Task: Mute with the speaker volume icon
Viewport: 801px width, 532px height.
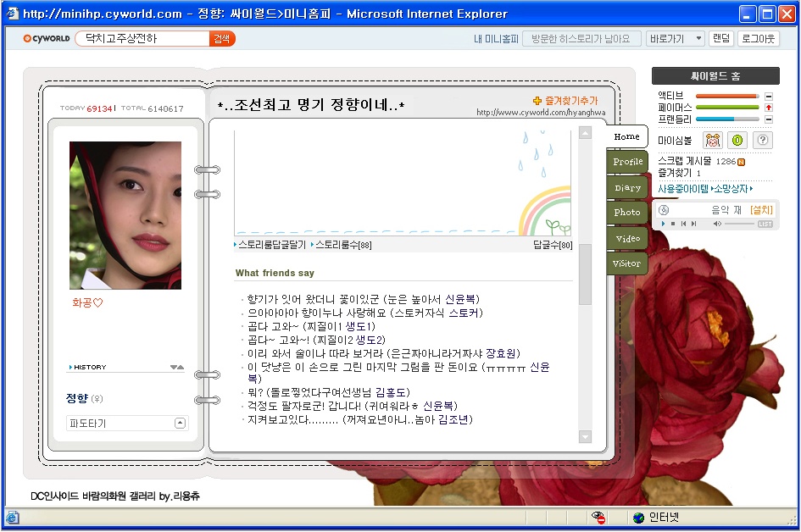Action: pyautogui.click(x=717, y=224)
